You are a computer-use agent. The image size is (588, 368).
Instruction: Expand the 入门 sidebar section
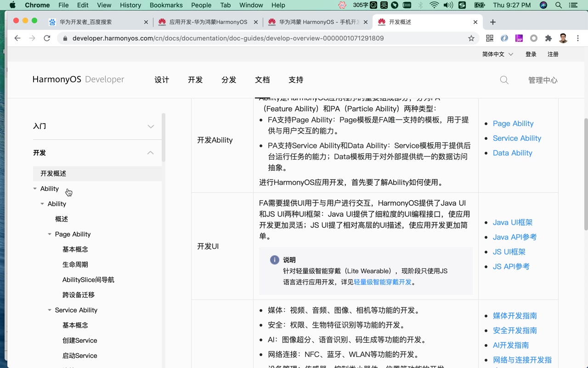pyautogui.click(x=151, y=126)
